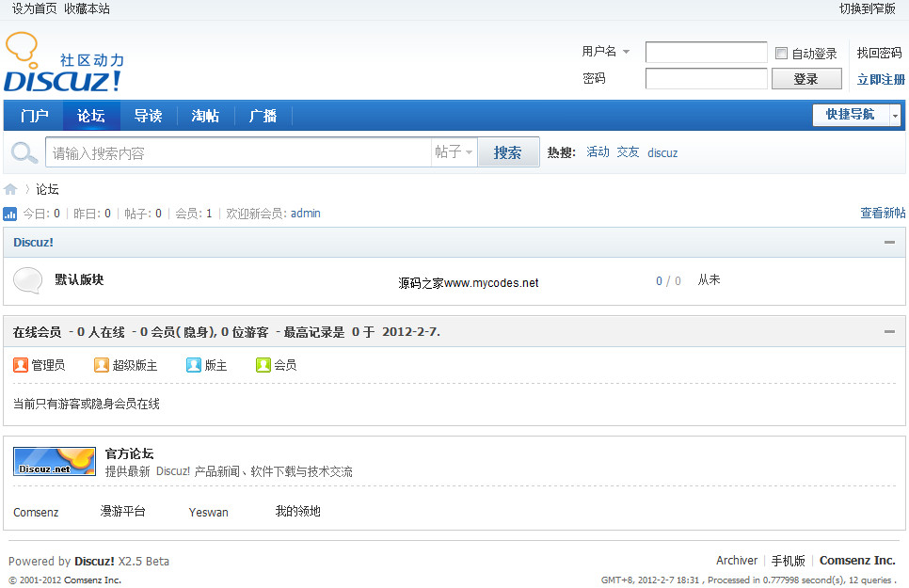Click the 0 / 0 post count
Viewport: 909px width, 588px height.
pyautogui.click(x=668, y=280)
